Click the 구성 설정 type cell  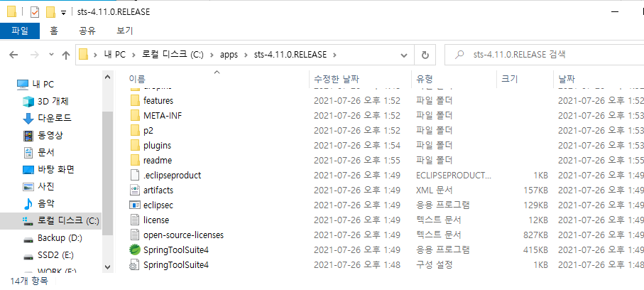click(x=434, y=265)
